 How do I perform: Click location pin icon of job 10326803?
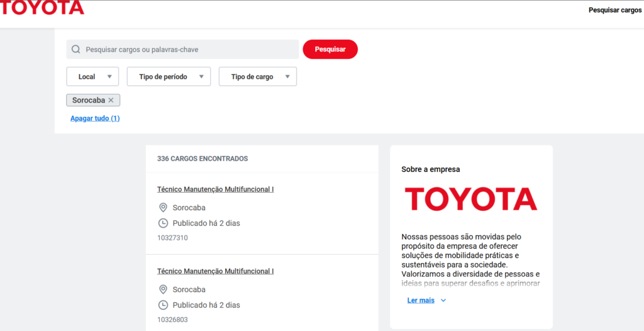(x=163, y=289)
